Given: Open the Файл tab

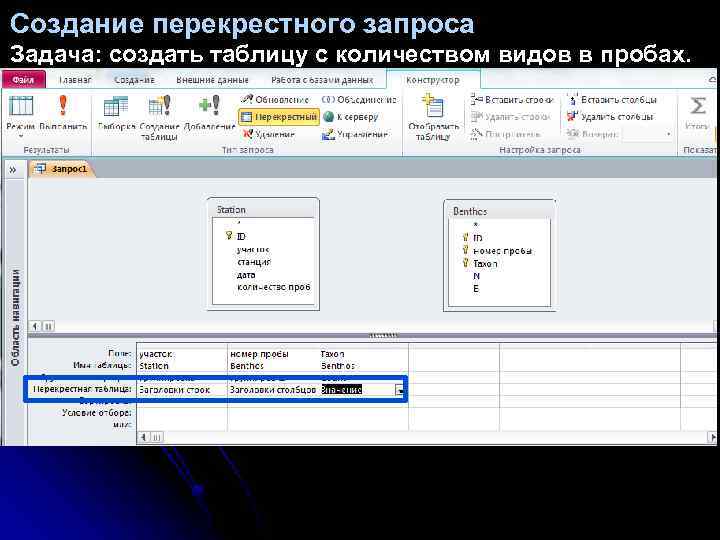Looking at the screenshot, I should (x=23, y=79).
